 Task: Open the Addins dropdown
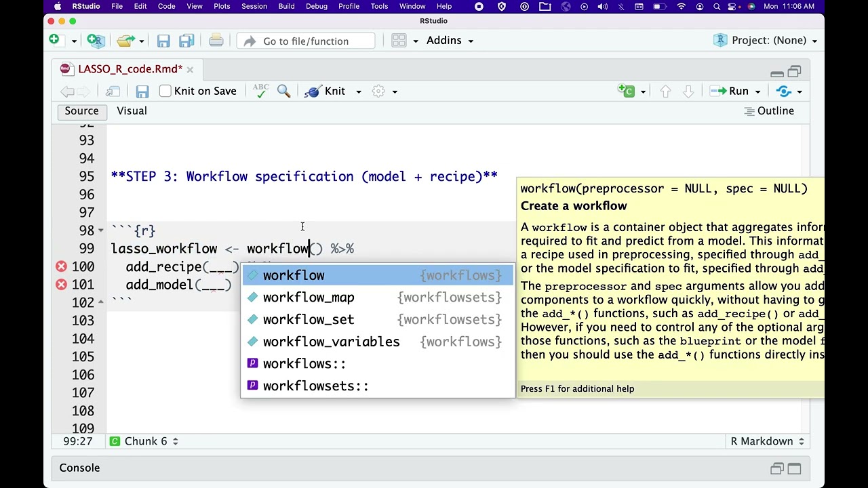coord(450,41)
